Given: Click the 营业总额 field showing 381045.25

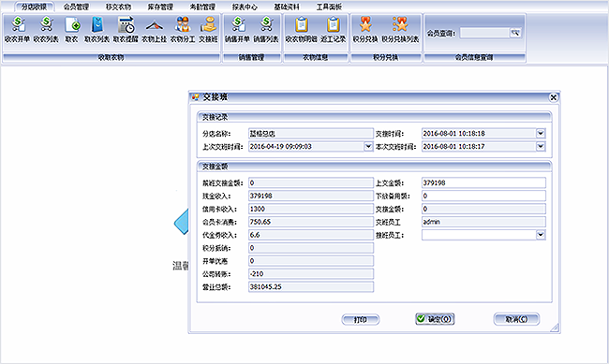Looking at the screenshot, I should (311, 286).
